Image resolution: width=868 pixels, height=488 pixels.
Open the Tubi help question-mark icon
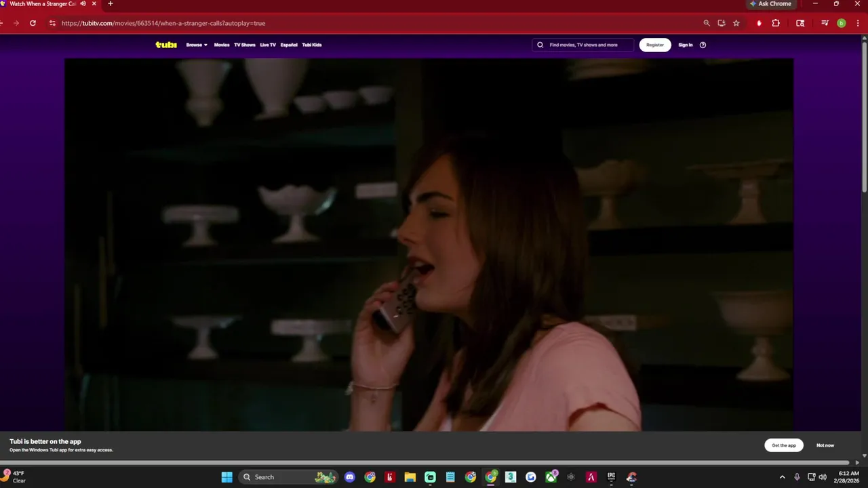coord(703,45)
